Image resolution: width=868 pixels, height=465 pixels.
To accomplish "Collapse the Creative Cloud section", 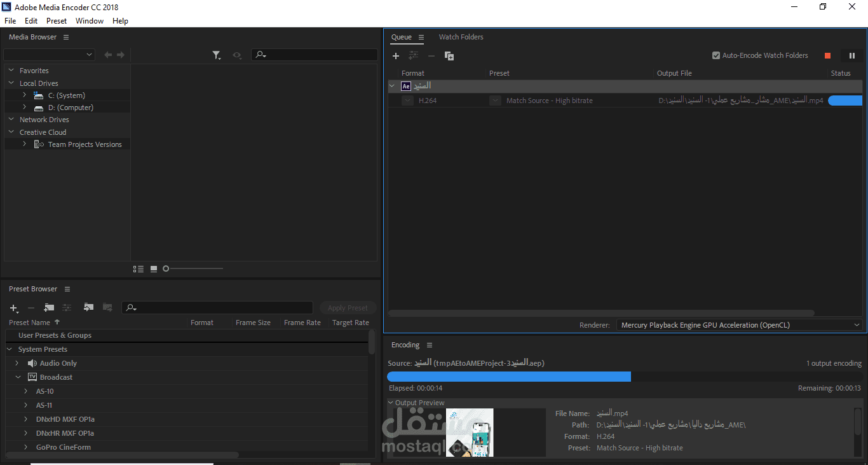I will coord(11,132).
